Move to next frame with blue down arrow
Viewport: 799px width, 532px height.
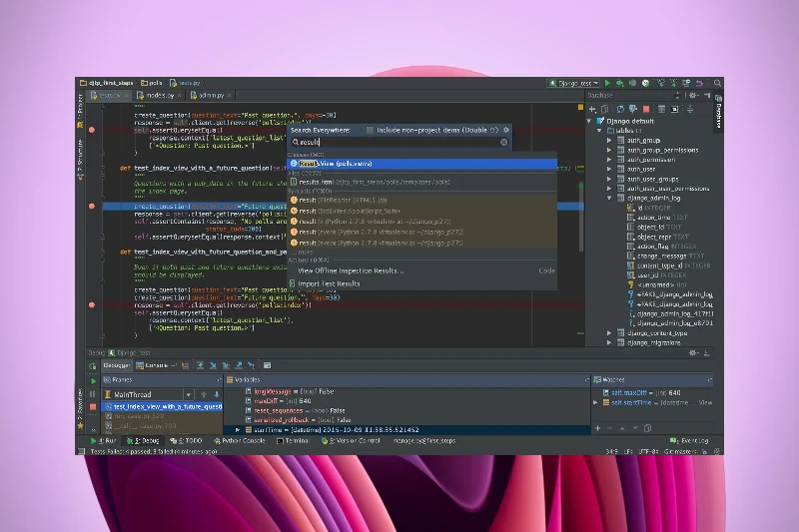(217, 394)
